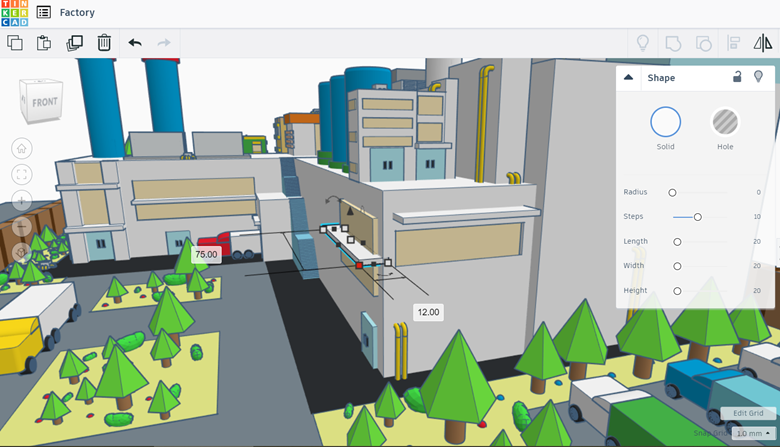The image size is (780, 447).
Task: Click the 12.00 dimension label
Action: 428,312
